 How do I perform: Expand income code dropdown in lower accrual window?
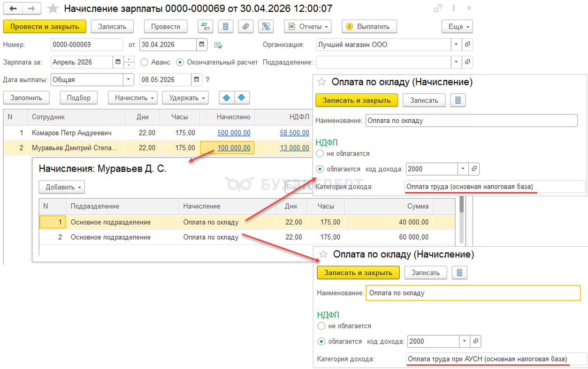click(465, 341)
